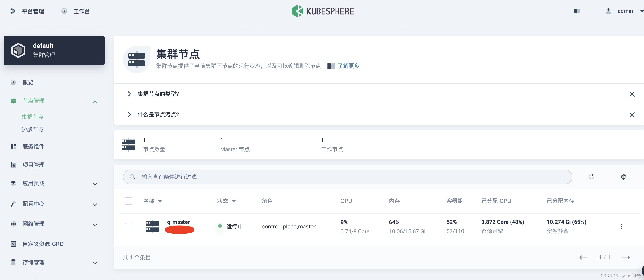Click the 网络管理 globe icon

pyautogui.click(x=13, y=224)
